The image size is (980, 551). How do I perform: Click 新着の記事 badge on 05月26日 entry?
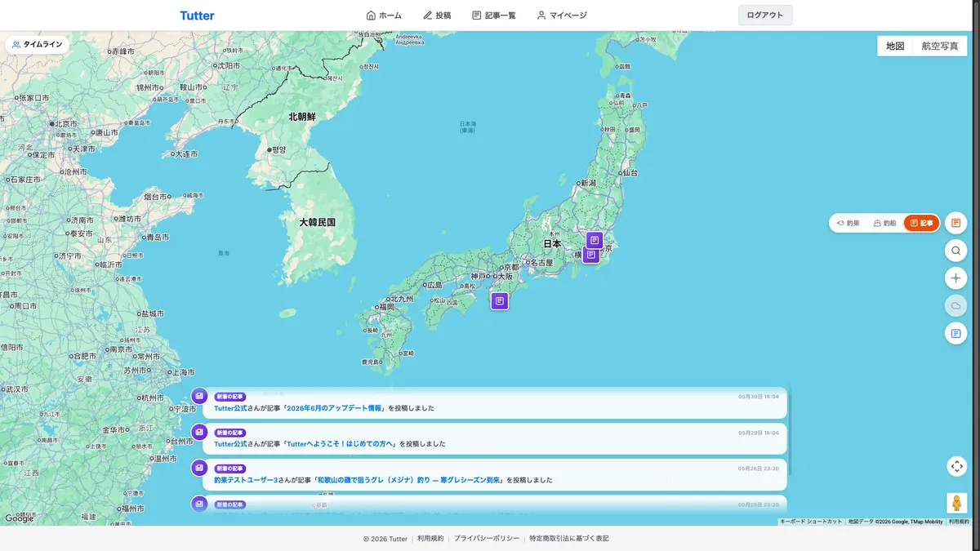coord(230,469)
